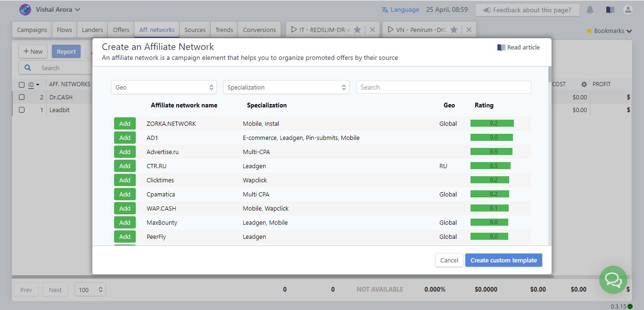
Task: Add the MaxBounty network
Action: point(125,222)
